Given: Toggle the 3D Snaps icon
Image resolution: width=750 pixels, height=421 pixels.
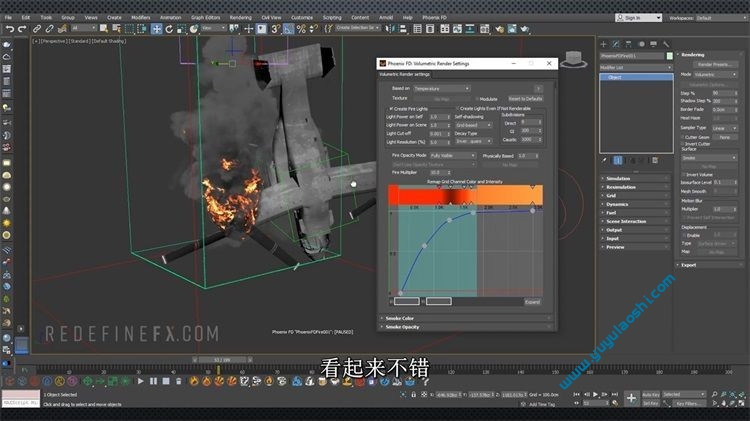Looking at the screenshot, I should 276,29.
